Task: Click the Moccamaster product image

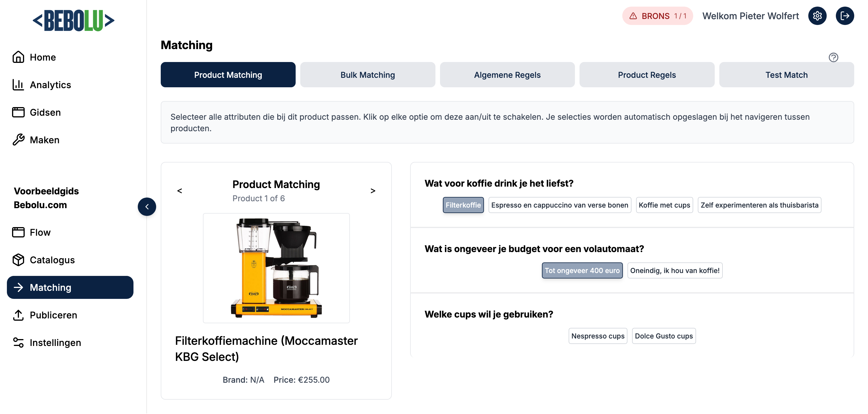Action: [276, 268]
